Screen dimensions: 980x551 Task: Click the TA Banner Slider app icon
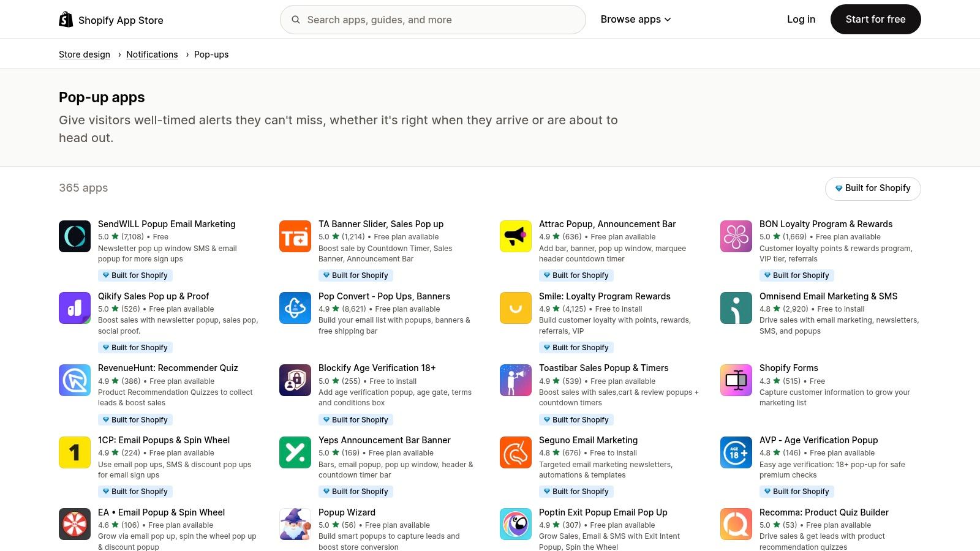click(x=295, y=236)
